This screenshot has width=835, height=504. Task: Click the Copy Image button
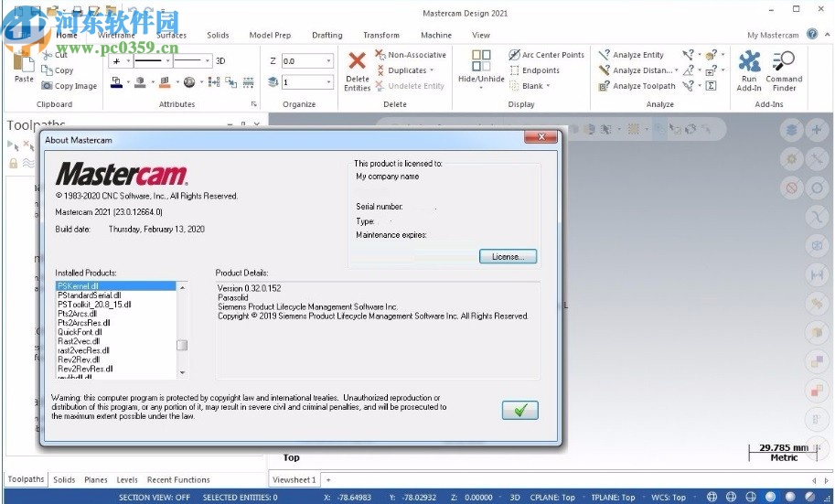(x=70, y=86)
